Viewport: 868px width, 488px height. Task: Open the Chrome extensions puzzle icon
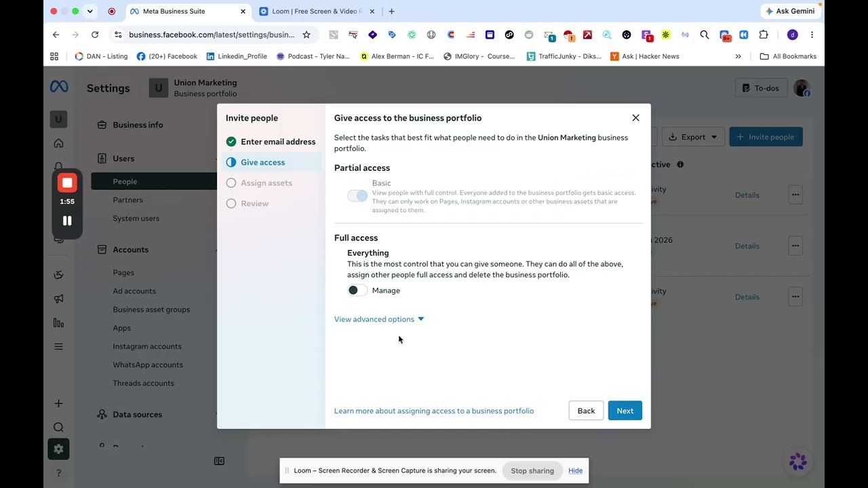point(764,35)
